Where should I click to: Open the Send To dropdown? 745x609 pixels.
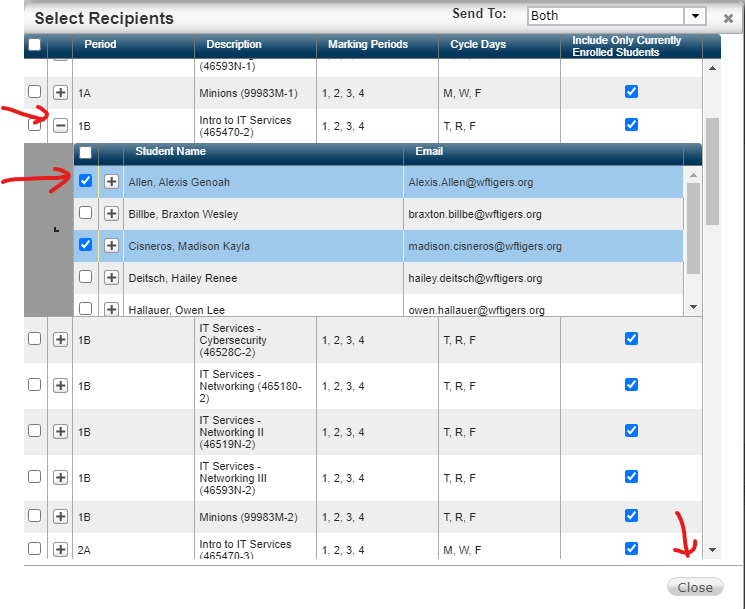pyautogui.click(x=695, y=16)
